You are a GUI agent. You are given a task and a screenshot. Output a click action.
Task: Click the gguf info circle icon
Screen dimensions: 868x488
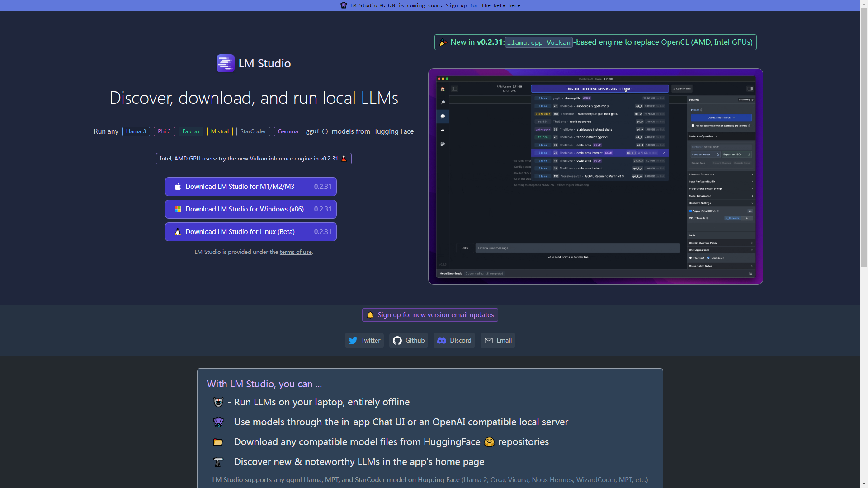325,131
